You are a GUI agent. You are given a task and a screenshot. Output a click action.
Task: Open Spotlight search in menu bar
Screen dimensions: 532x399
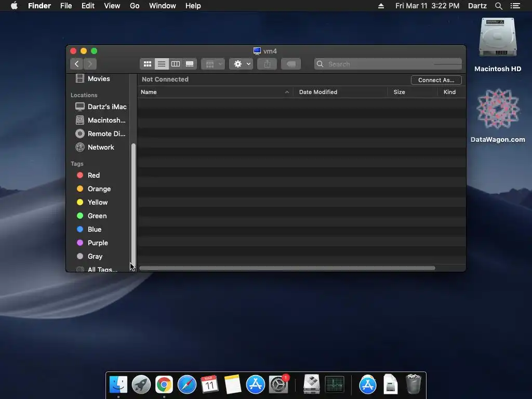click(x=498, y=6)
